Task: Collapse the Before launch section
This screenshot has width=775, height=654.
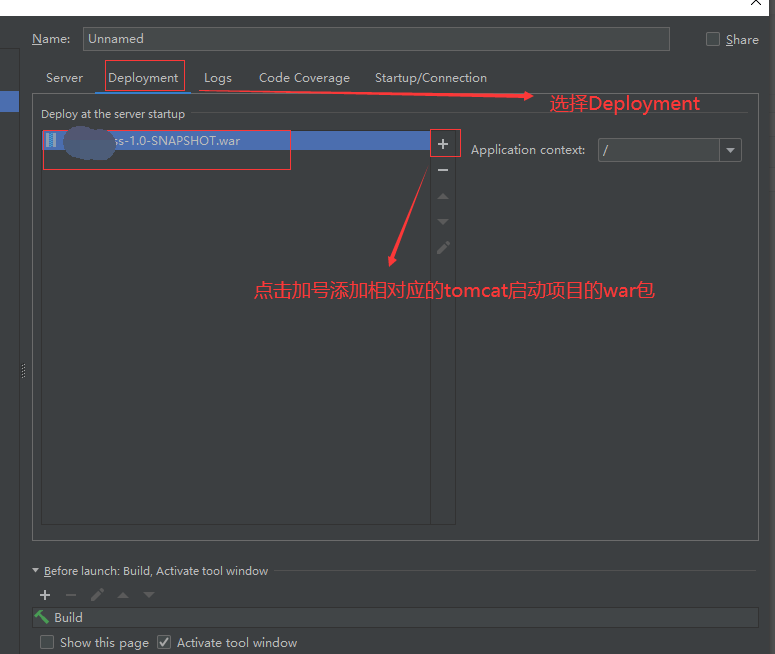Action: 36,570
